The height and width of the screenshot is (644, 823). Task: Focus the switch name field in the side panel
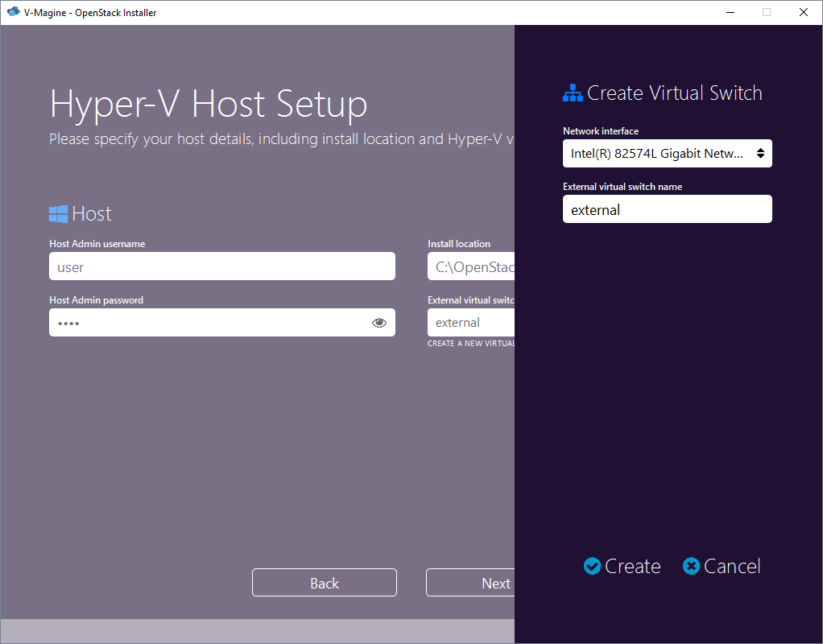click(667, 209)
